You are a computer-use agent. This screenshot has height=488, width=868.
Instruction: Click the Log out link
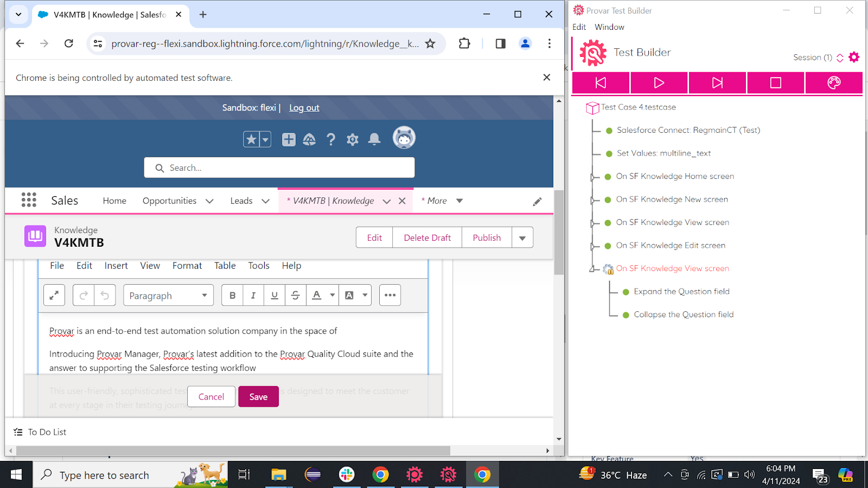(304, 107)
